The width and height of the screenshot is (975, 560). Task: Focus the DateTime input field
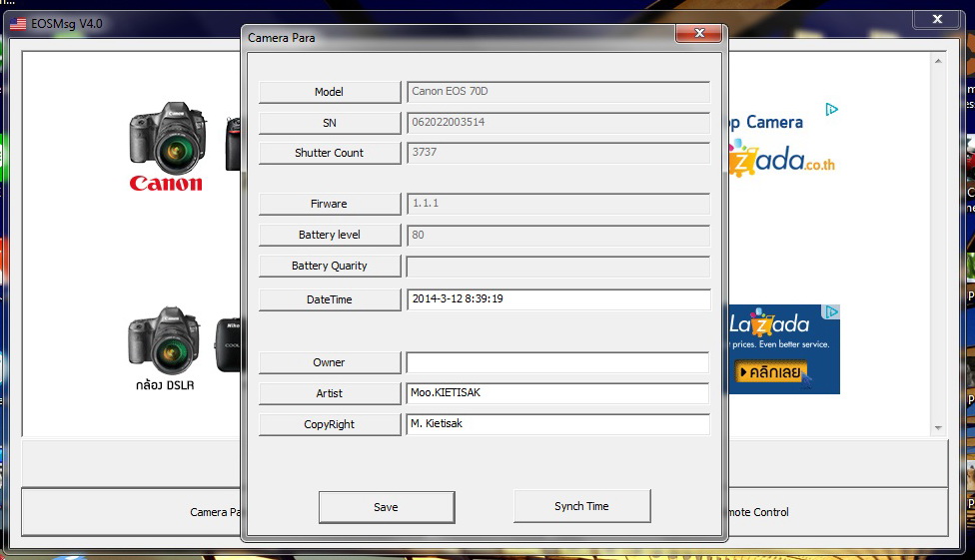click(557, 298)
